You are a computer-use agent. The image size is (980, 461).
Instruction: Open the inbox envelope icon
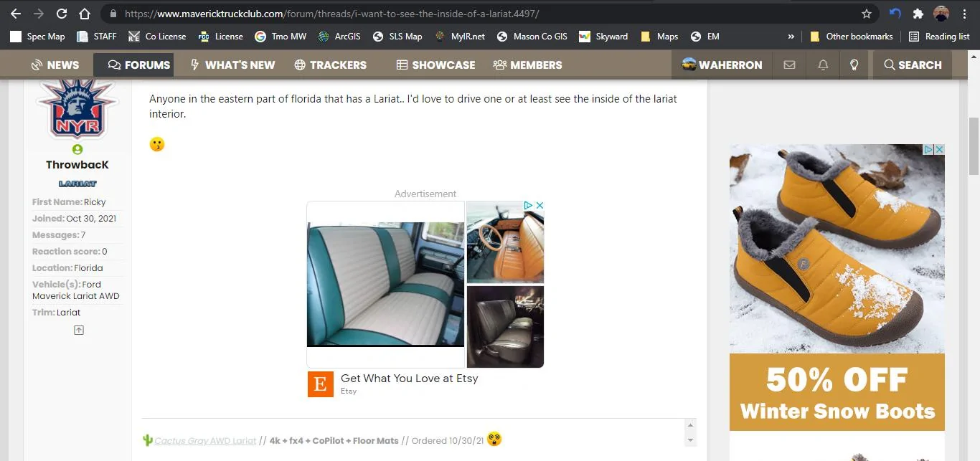point(789,65)
